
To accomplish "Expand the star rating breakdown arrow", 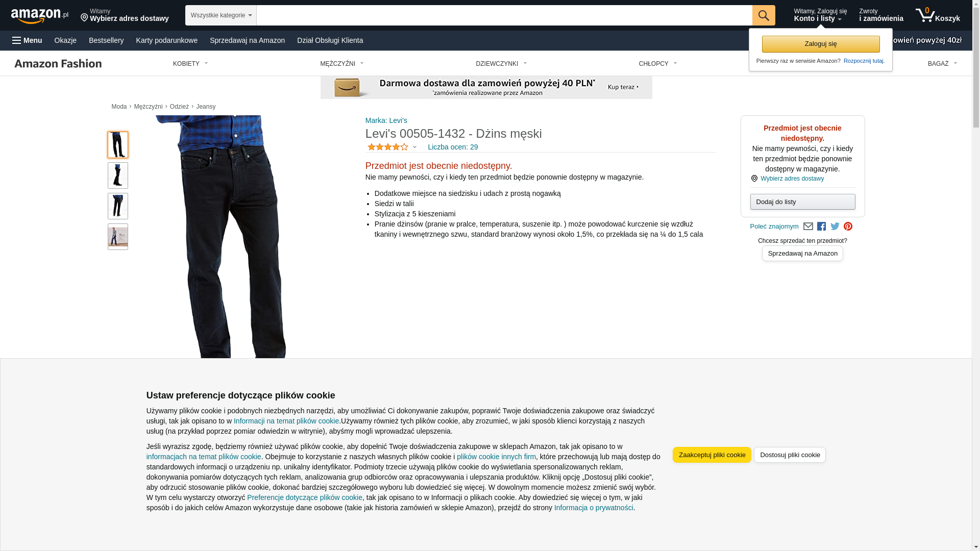I will point(414,147).
